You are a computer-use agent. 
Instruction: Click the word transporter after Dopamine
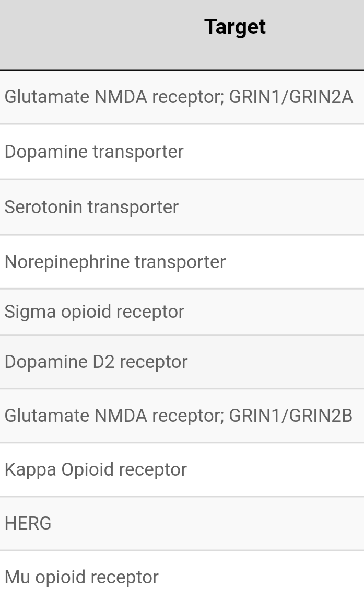(138, 152)
